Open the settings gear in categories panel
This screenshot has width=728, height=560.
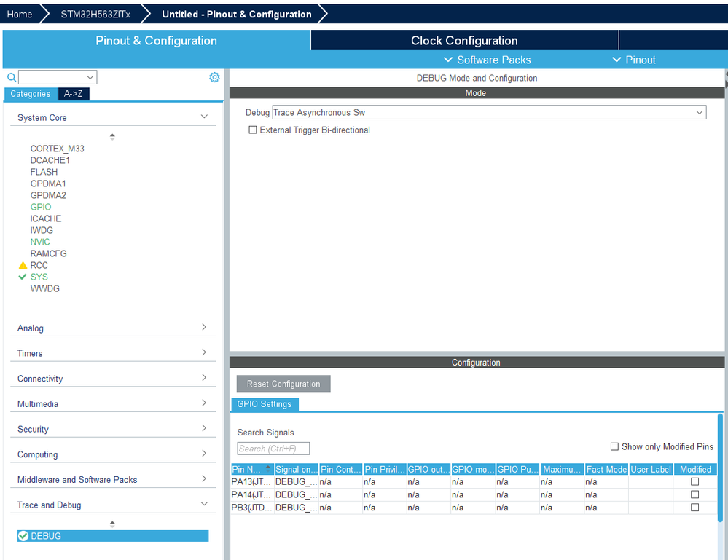pyautogui.click(x=214, y=77)
